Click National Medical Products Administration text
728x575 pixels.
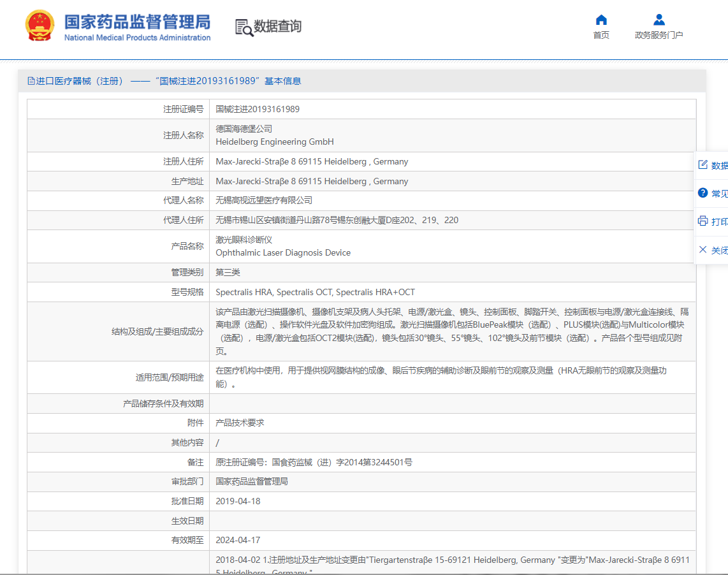137,38
